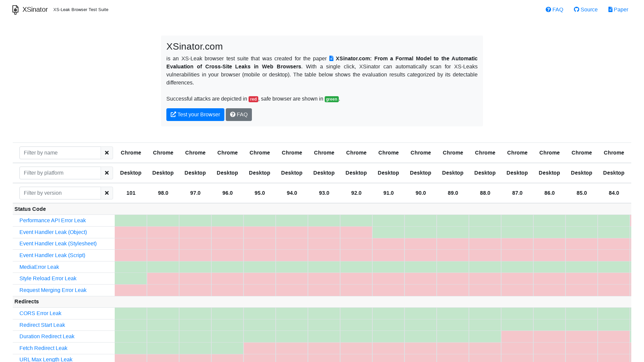
Task: Open URL Max Length Leak
Action: [46, 359]
